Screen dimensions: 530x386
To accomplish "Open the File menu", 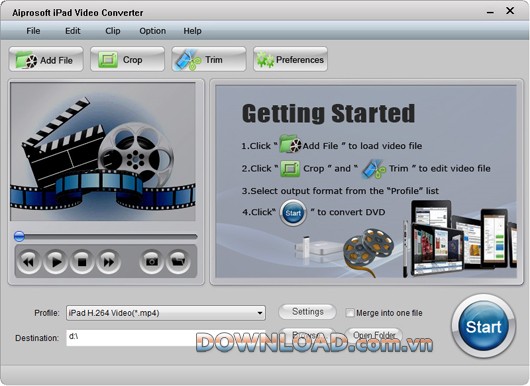I will tap(33, 31).
